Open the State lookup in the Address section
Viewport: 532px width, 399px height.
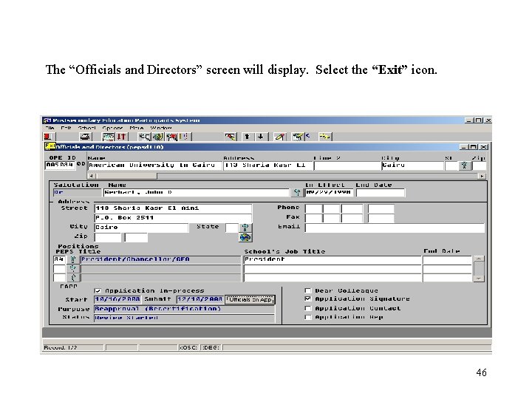(245, 228)
